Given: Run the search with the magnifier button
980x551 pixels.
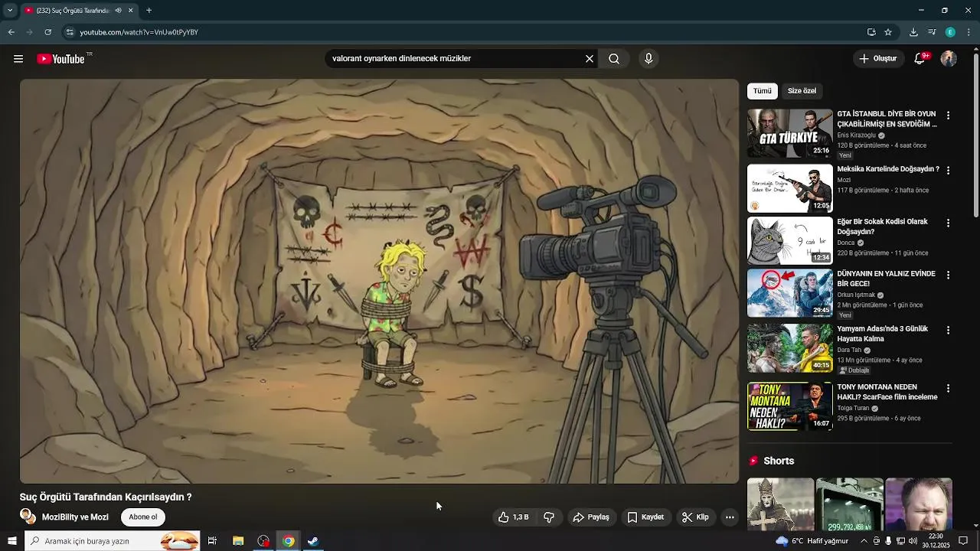Looking at the screenshot, I should point(614,59).
